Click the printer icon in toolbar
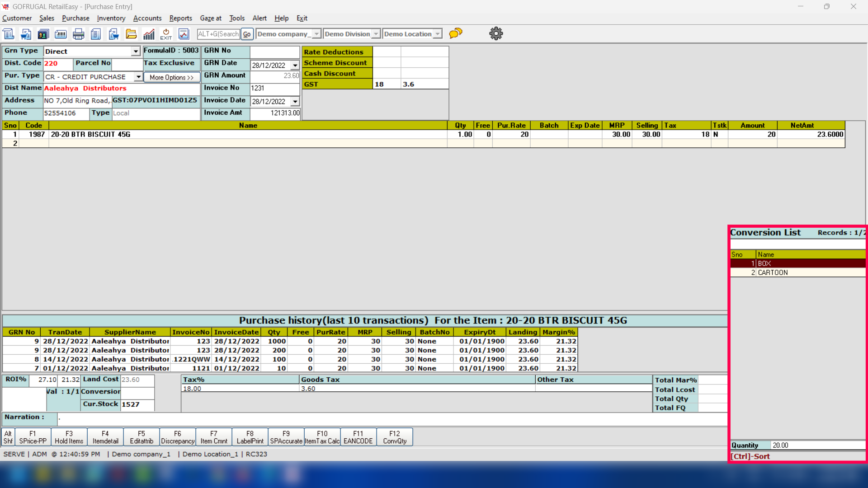The width and height of the screenshot is (868, 488). pos(78,34)
